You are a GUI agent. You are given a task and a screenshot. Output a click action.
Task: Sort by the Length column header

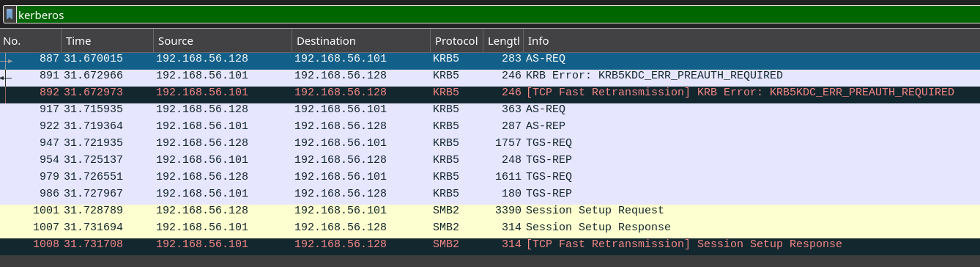click(x=503, y=41)
